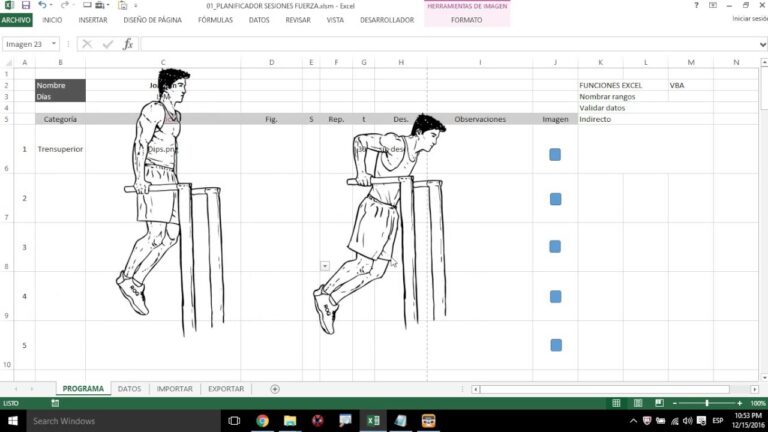Click the Insert Function fx icon
The width and height of the screenshot is (768, 432).
127,44
